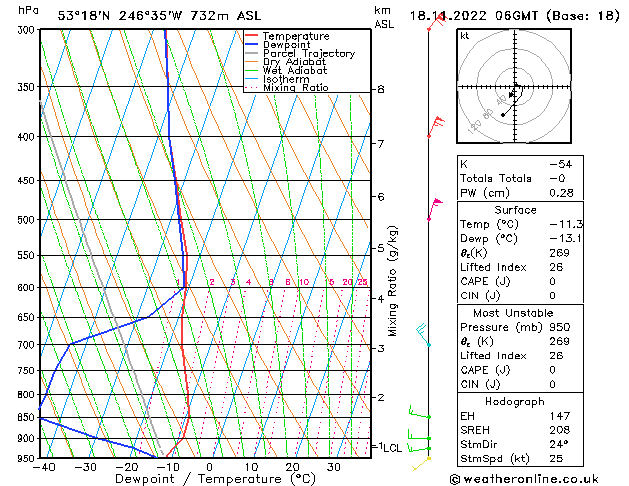Click the copyright symbol beside weatheronline
629x486 pixels.
click(x=456, y=478)
